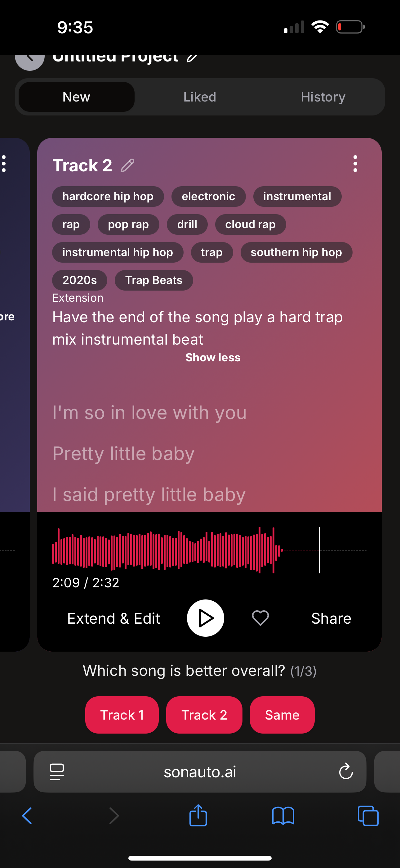Rename project using pencil icon beside title
This screenshot has width=400, height=868.
[192, 57]
